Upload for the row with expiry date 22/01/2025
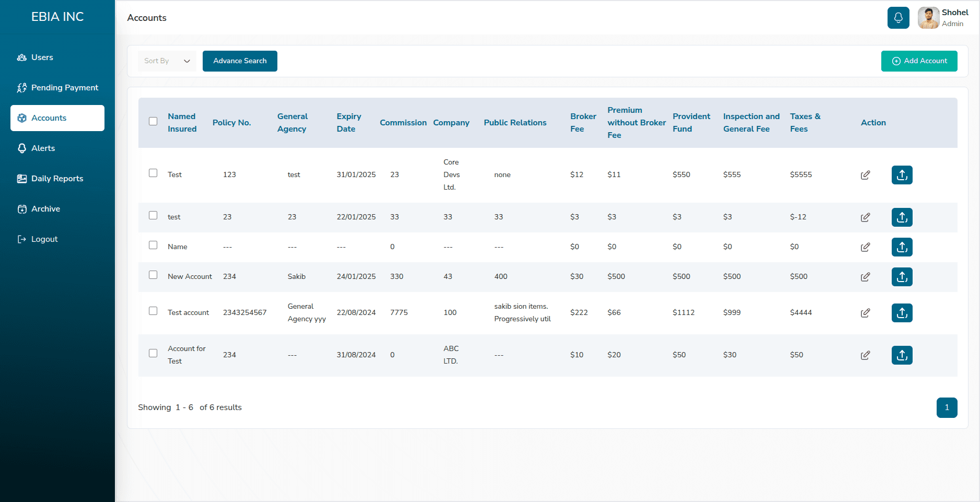Viewport: 980px width, 502px height. click(902, 217)
